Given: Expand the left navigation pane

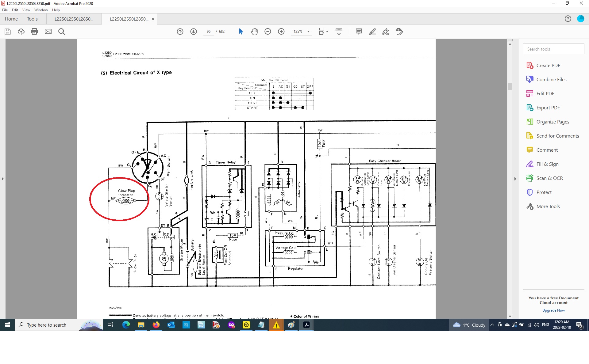Looking at the screenshot, I should (3, 179).
